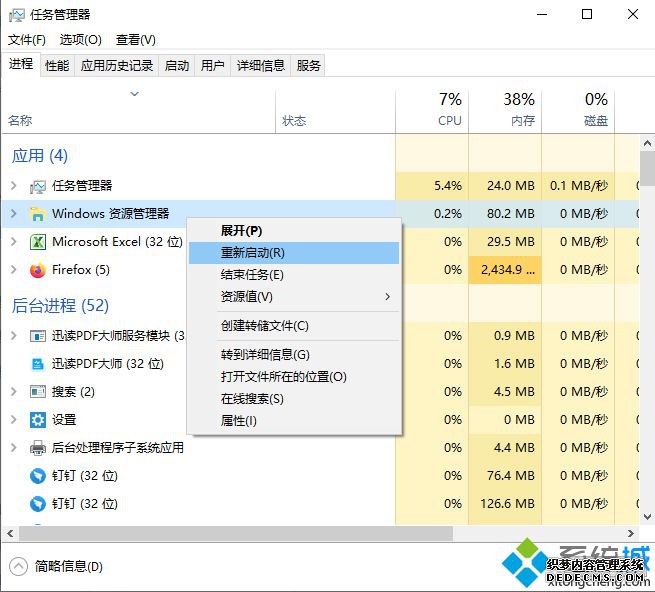The image size is (655, 592).
Task: Open the 选项(O) menu
Action: click(81, 40)
